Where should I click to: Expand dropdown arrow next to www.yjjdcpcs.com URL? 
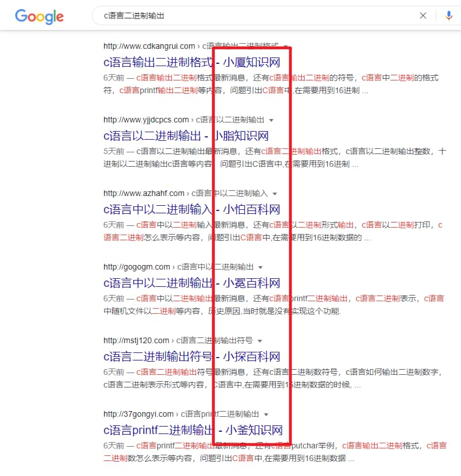click(271, 120)
